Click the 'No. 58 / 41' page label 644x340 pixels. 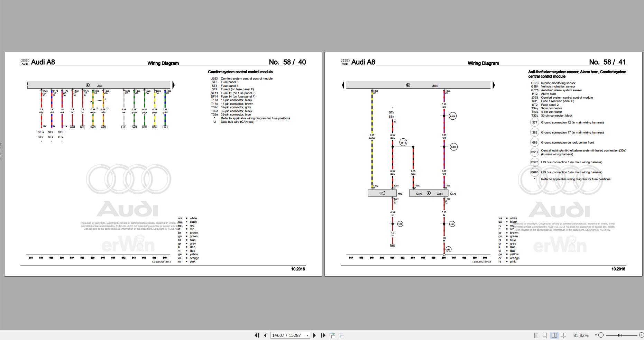tap(608, 62)
